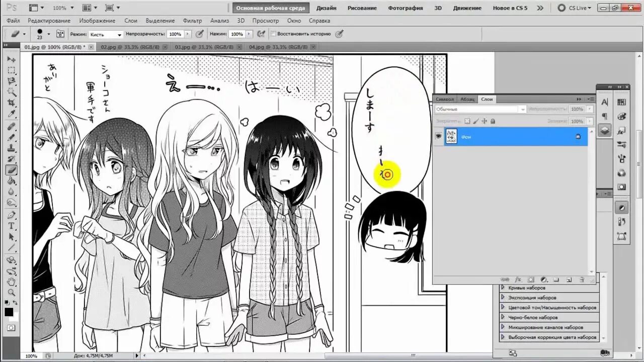644x362 pixels.
Task: Switch to Дизайн workspace
Action: click(x=327, y=8)
